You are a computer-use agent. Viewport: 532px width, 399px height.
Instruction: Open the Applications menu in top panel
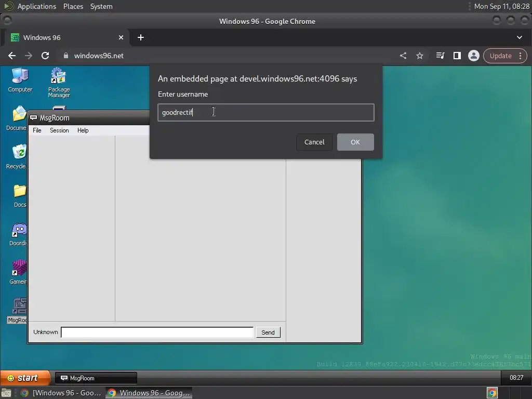point(37,6)
